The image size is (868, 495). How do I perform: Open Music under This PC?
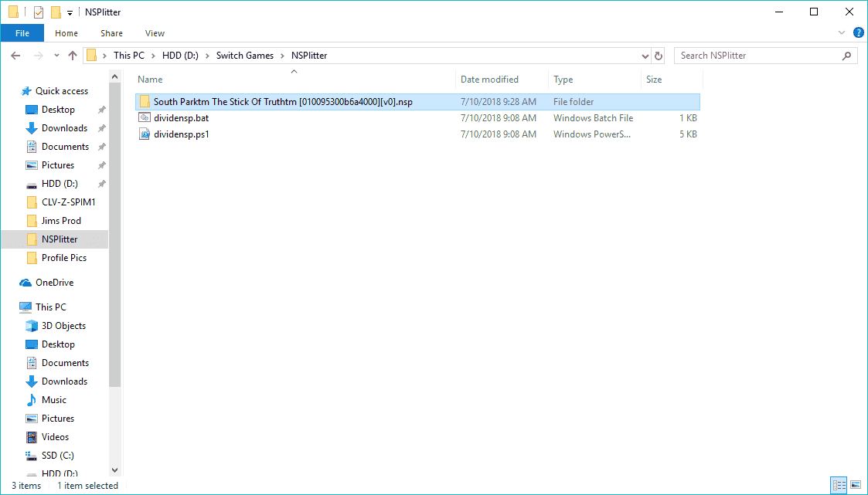(53, 400)
